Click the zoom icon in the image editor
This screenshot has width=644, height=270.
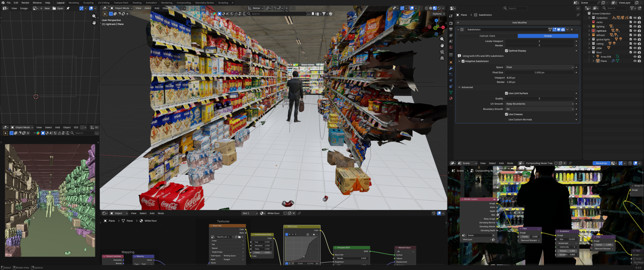pyautogui.click(x=94, y=16)
